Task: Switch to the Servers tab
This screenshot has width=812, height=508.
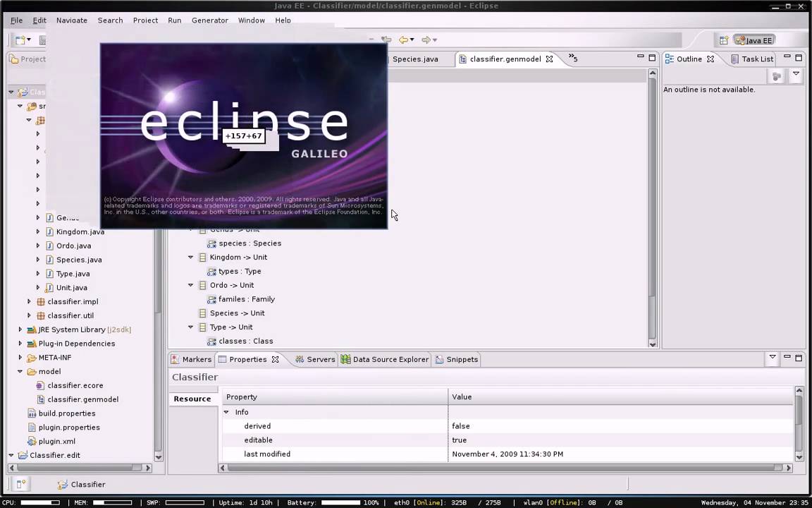Action: pos(315,359)
